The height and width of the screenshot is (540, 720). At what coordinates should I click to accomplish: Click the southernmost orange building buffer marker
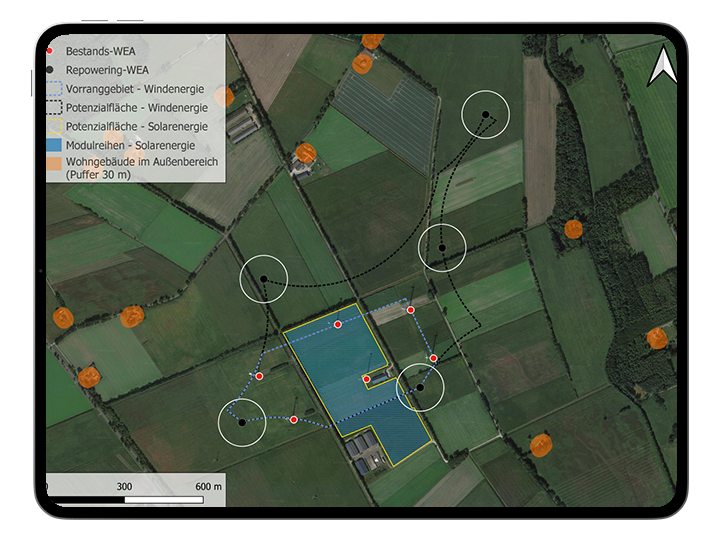tap(540, 444)
